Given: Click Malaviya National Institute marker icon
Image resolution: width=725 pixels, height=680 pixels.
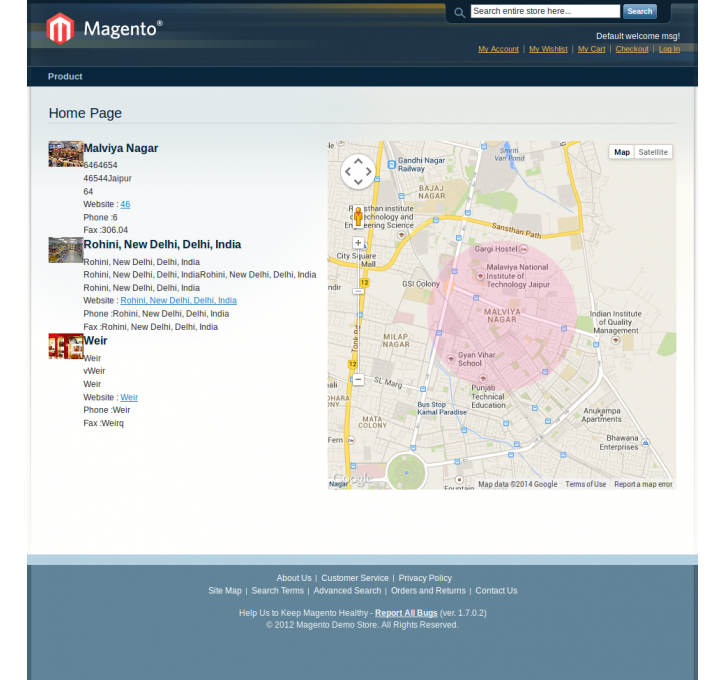Looking at the screenshot, I should (480, 276).
